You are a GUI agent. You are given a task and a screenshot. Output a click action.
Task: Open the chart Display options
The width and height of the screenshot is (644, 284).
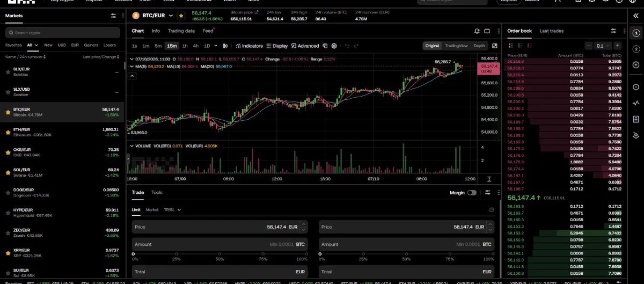[x=277, y=46]
